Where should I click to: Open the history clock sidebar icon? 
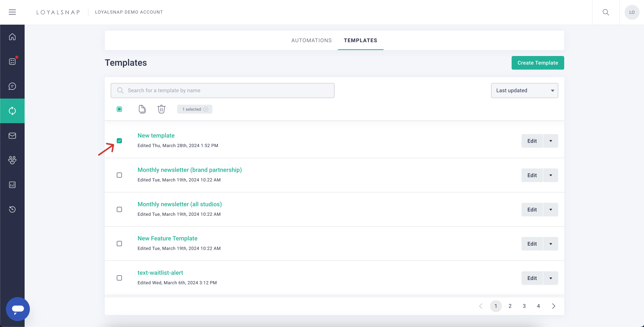[x=12, y=209]
